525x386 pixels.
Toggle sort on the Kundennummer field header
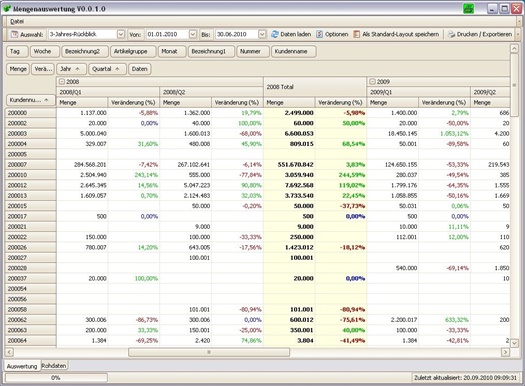30,100
